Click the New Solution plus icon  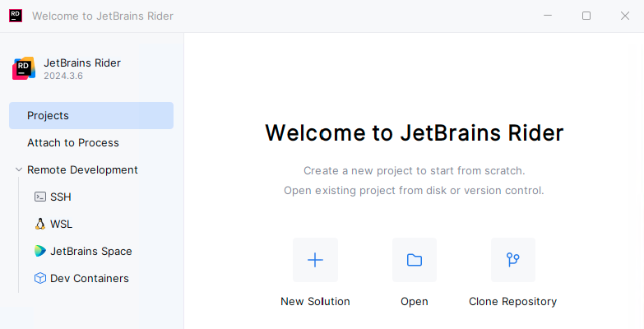(x=315, y=260)
